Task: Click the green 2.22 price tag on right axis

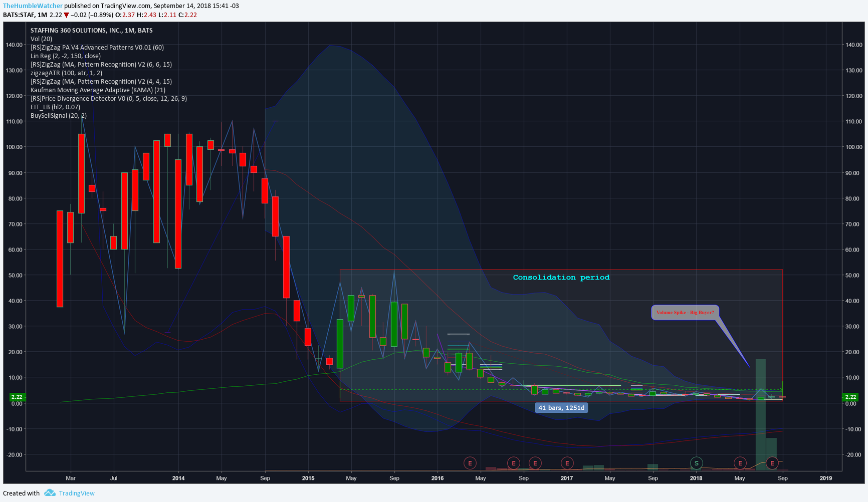Action: tap(850, 397)
